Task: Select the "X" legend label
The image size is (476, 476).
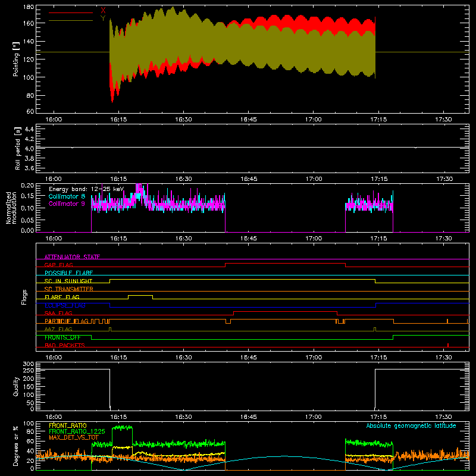Action: click(x=103, y=11)
